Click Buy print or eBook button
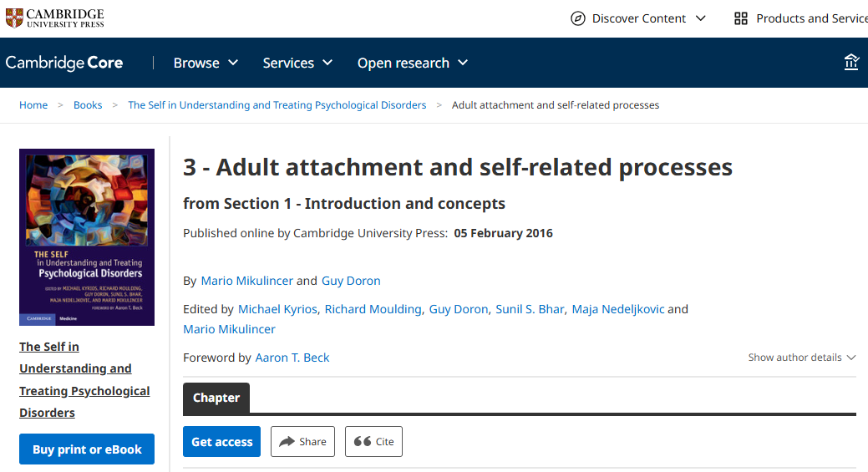 click(x=87, y=449)
